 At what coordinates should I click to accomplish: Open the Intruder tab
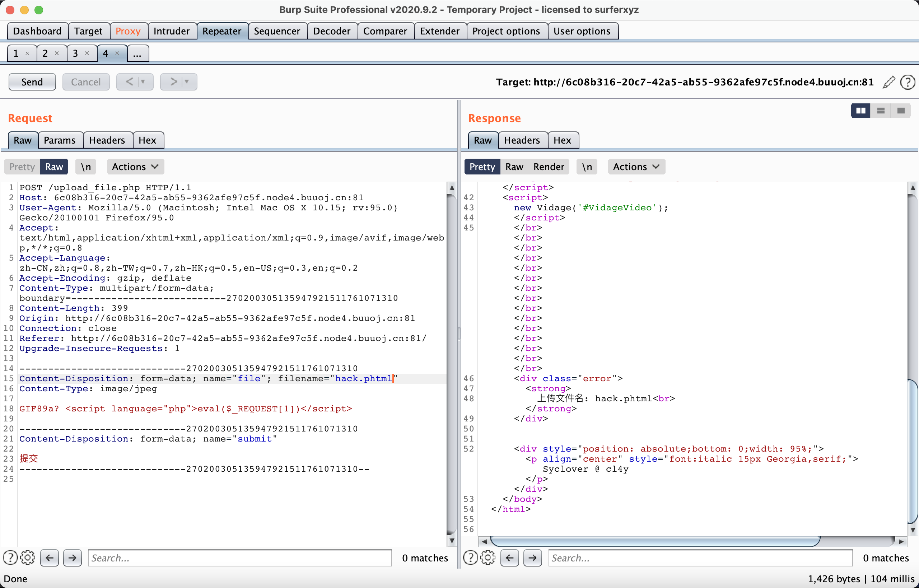click(172, 31)
